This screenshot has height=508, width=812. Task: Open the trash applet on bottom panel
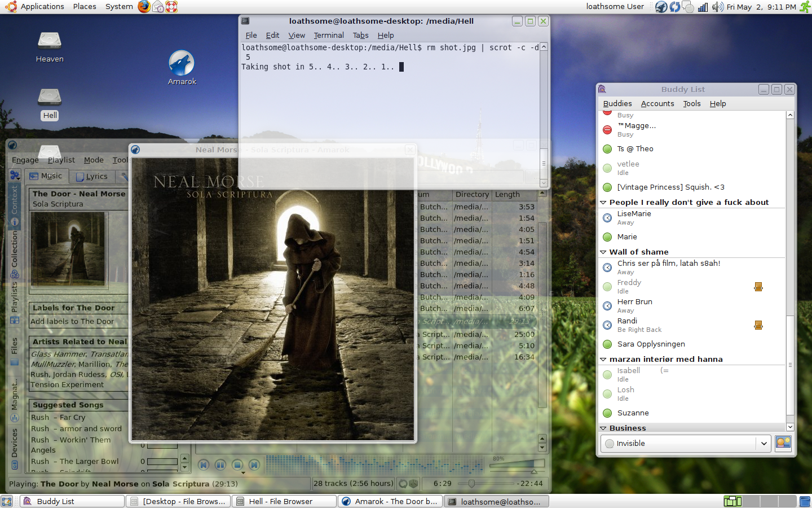click(x=805, y=501)
